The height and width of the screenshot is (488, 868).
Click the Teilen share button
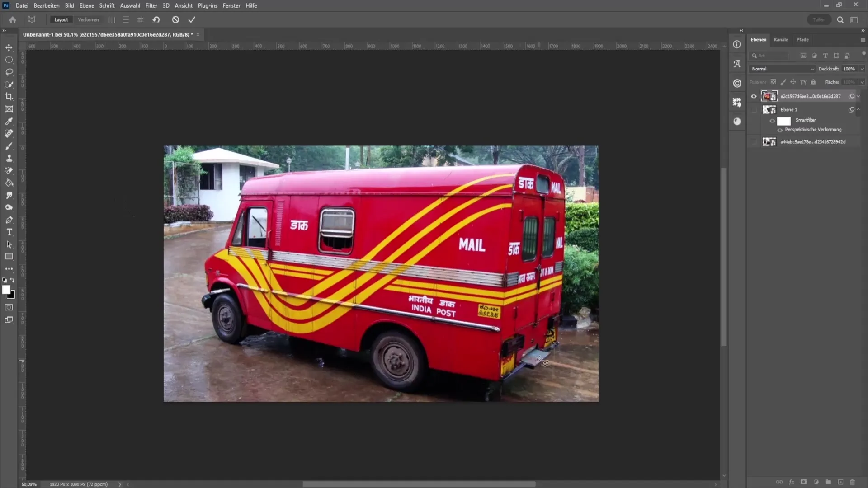pos(819,20)
